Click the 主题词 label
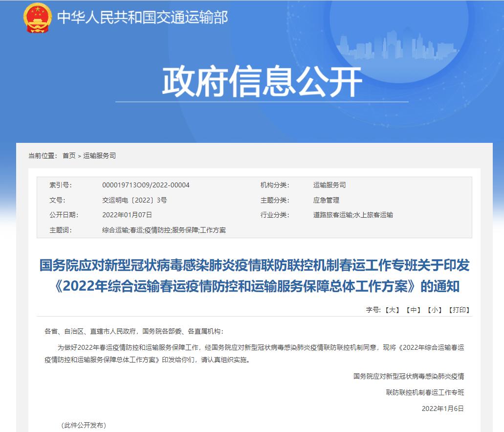504x432 pixels. click(x=61, y=230)
